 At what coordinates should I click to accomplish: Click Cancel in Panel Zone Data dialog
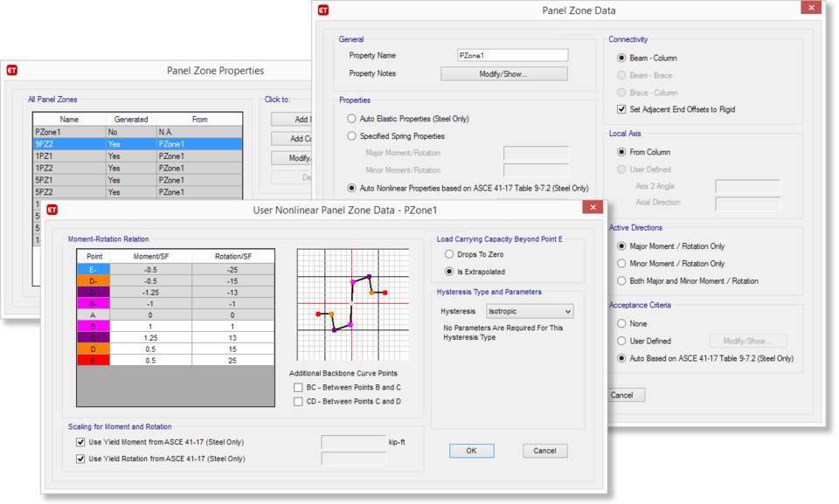click(625, 395)
